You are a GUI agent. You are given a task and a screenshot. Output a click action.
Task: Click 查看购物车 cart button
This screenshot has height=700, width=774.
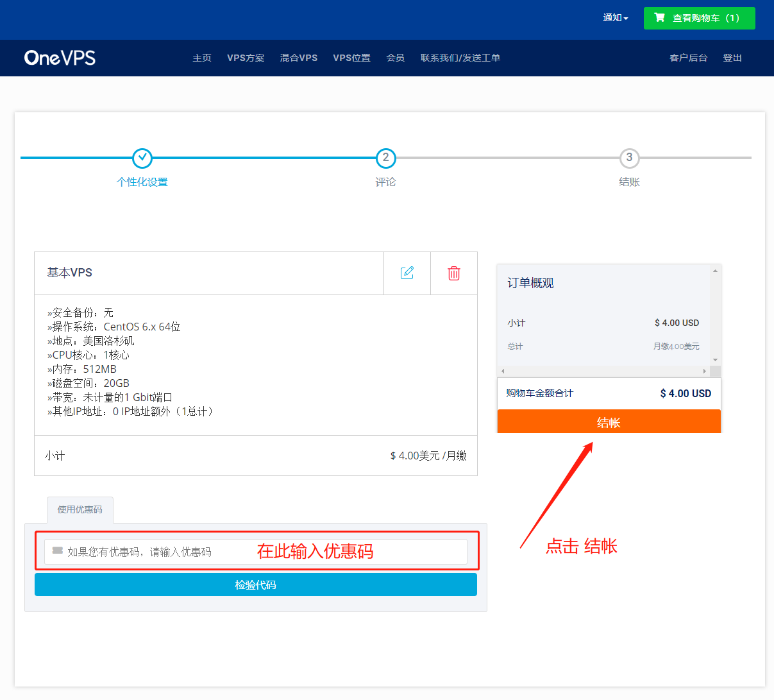coord(699,18)
